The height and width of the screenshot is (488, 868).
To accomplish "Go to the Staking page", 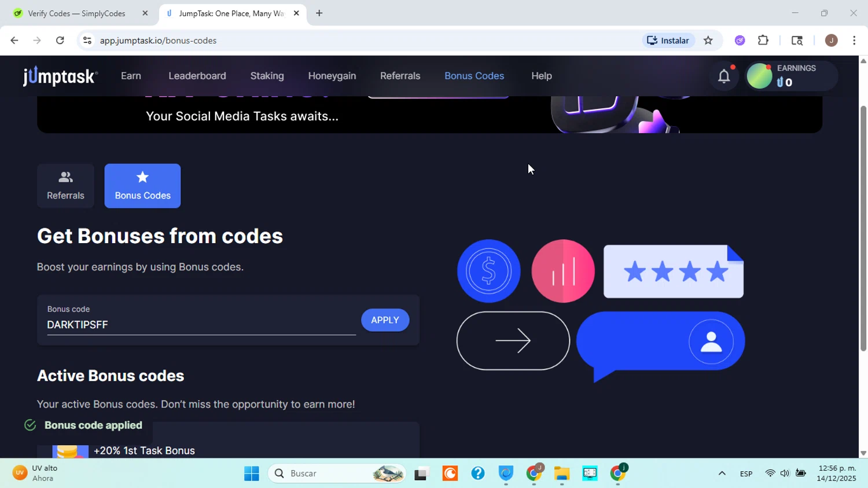I will tap(267, 76).
